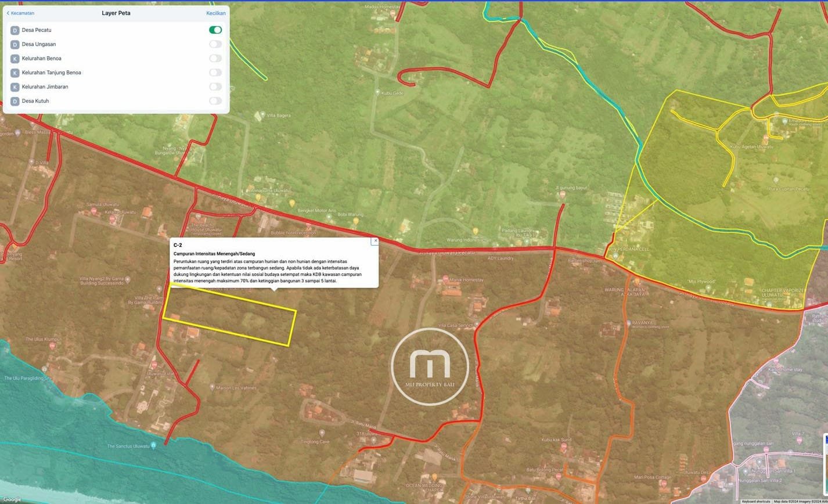Go back to the Kecamatan list

coord(20,13)
